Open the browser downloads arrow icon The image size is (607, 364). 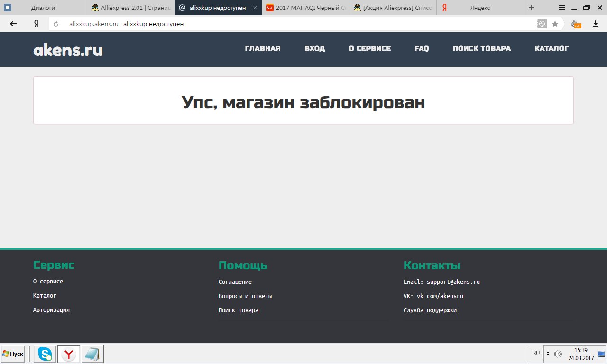[x=596, y=24]
